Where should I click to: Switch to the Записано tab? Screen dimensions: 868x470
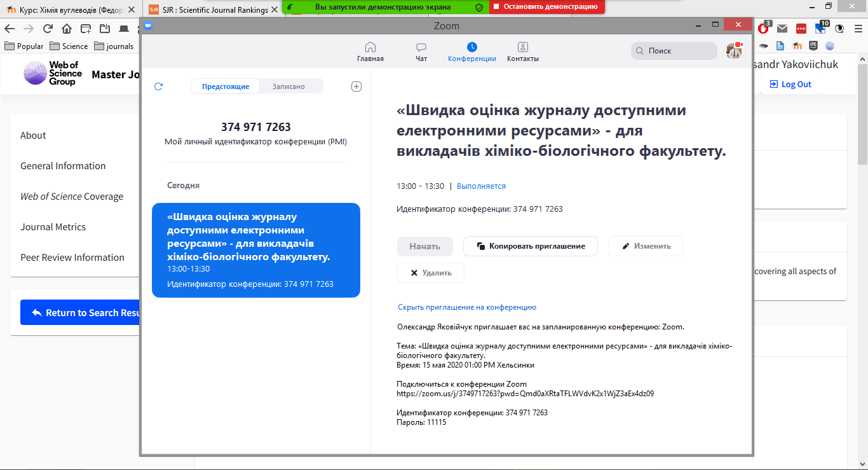288,86
